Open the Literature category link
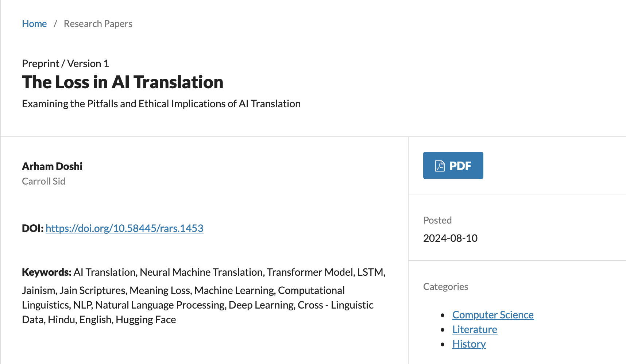626x364 pixels. pyautogui.click(x=474, y=329)
